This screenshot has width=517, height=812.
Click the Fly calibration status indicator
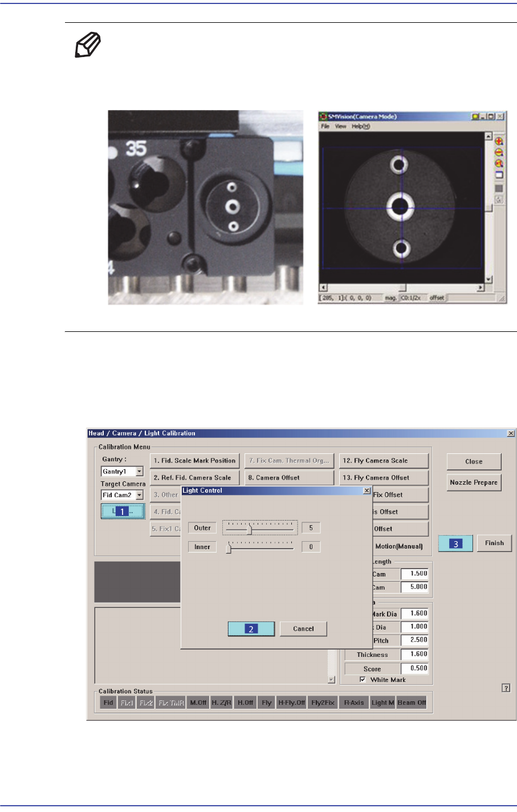(267, 703)
